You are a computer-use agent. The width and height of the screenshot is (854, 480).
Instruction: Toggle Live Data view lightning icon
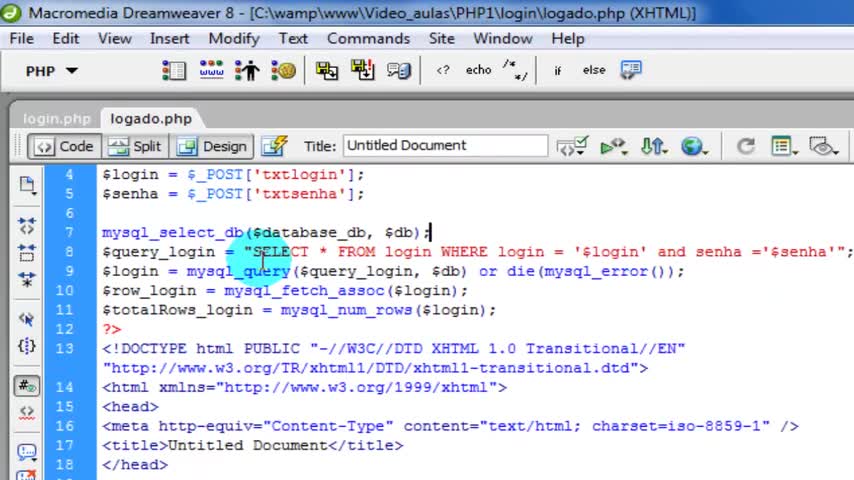pyautogui.click(x=274, y=146)
